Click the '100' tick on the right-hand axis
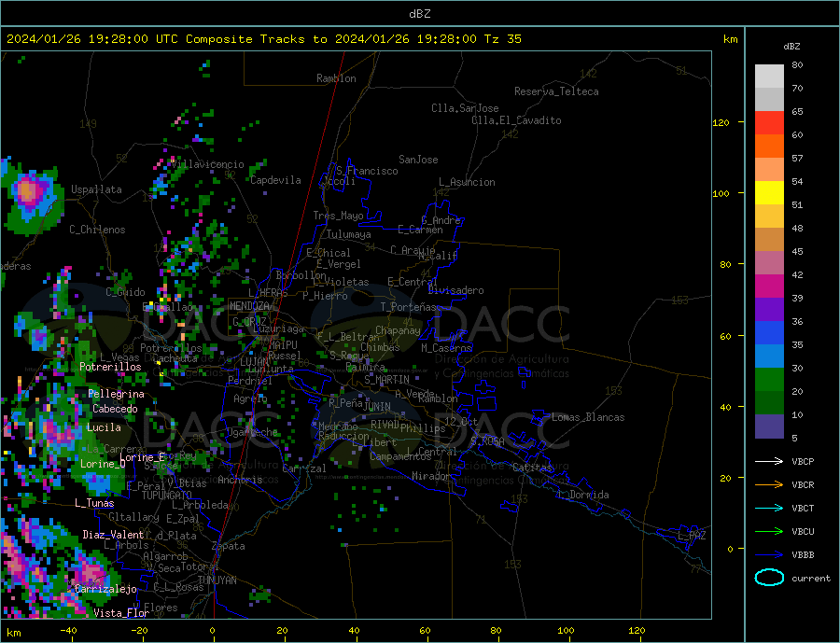Viewport: 840px width, 643px height. click(x=721, y=193)
